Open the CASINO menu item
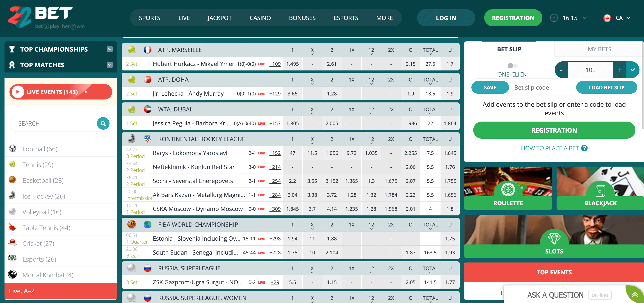The image size is (644, 303). tap(260, 18)
